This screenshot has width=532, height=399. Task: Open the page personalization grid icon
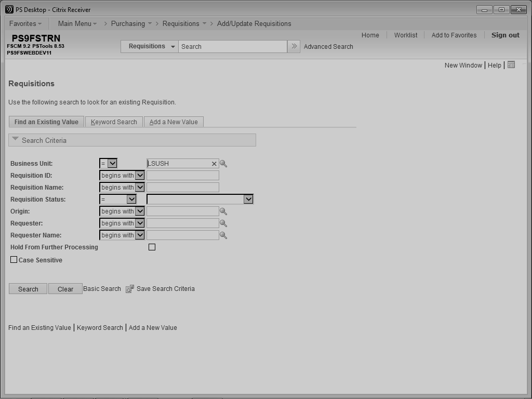[511, 65]
